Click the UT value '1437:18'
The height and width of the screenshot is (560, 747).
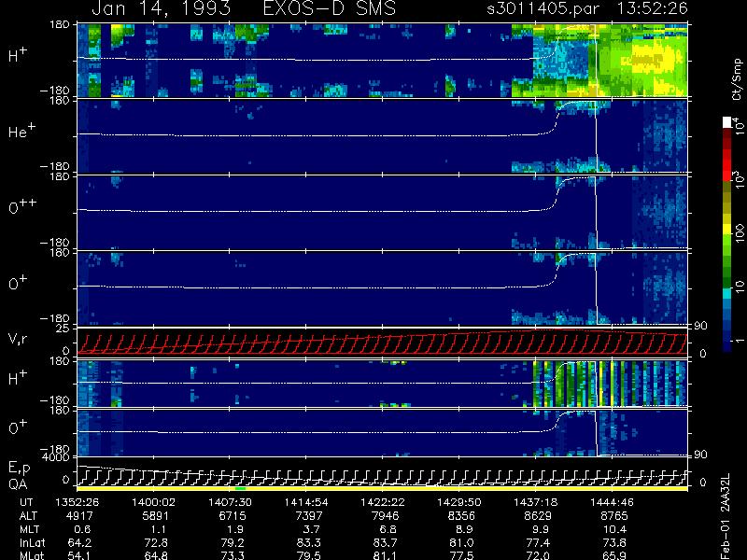535,502
